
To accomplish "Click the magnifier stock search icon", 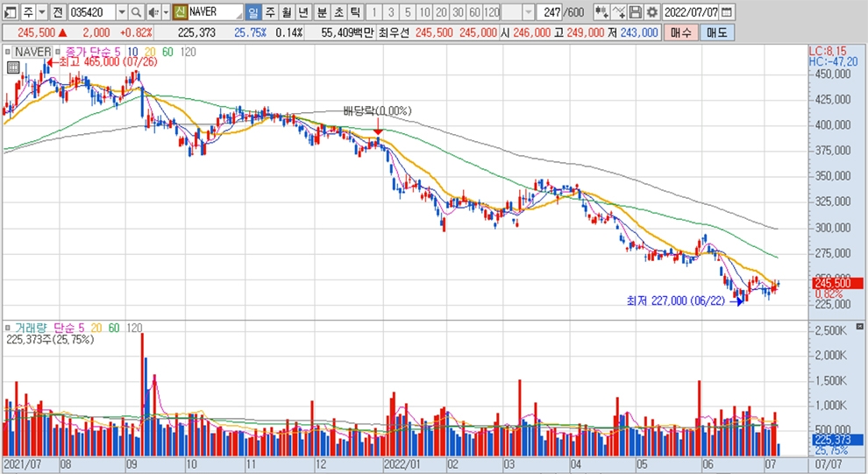I will (137, 12).
